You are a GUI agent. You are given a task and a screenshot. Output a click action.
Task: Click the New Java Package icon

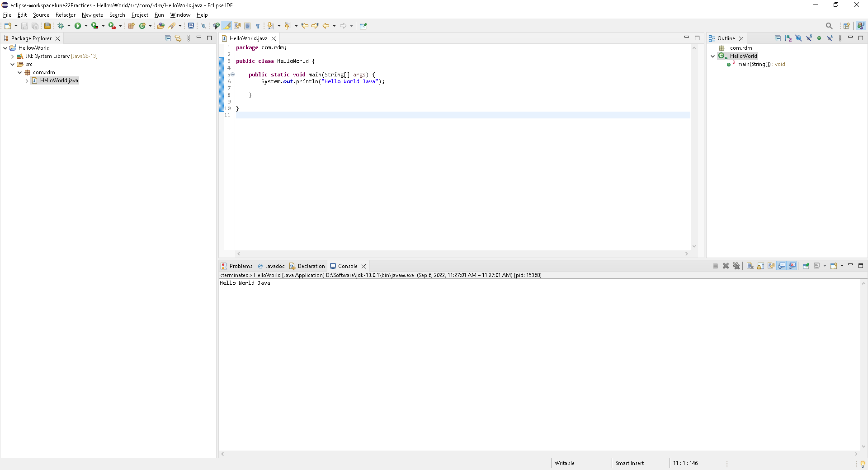[x=131, y=26]
